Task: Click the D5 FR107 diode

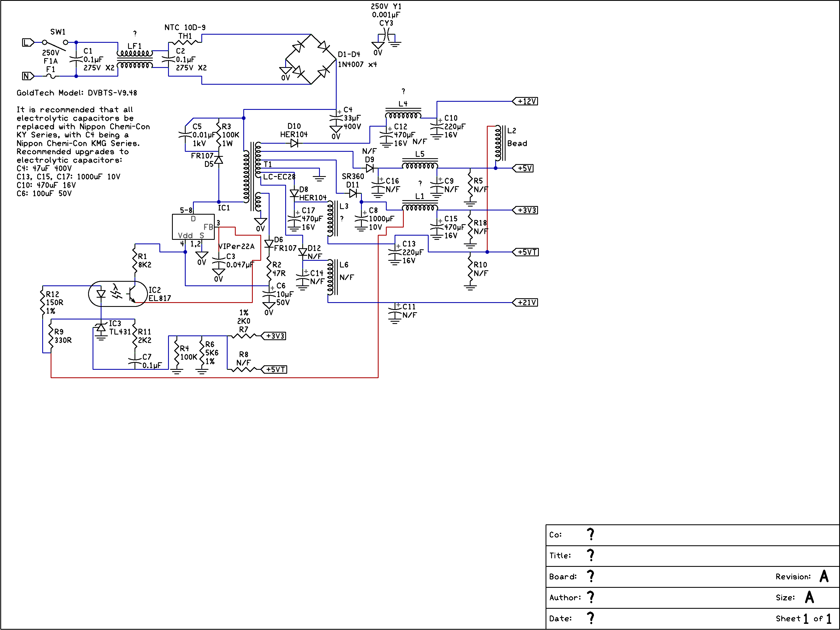Action: tap(219, 160)
